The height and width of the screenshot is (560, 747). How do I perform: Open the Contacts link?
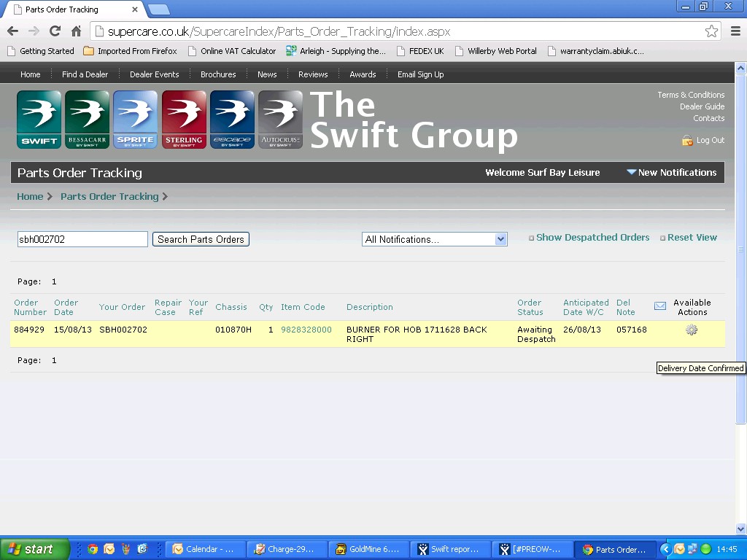click(x=708, y=118)
